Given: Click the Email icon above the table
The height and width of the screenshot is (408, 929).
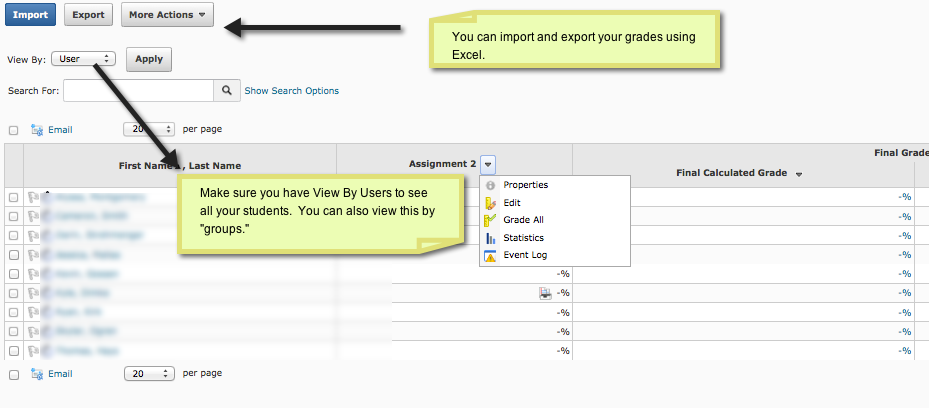Looking at the screenshot, I should point(37,129).
